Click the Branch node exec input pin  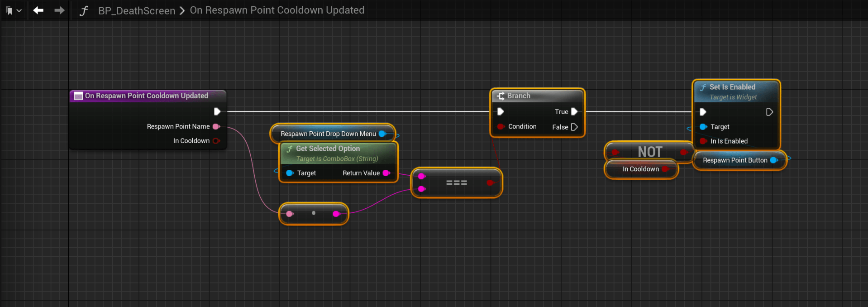[x=501, y=111]
